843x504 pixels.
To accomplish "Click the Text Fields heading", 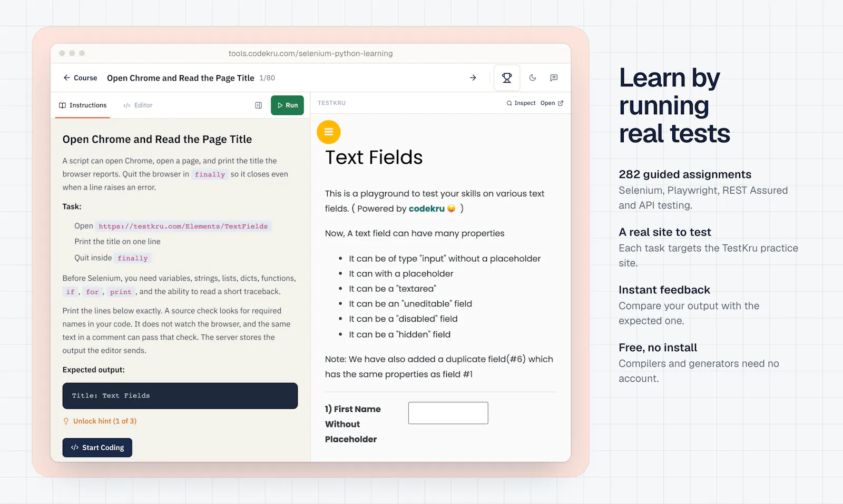I will [x=374, y=157].
